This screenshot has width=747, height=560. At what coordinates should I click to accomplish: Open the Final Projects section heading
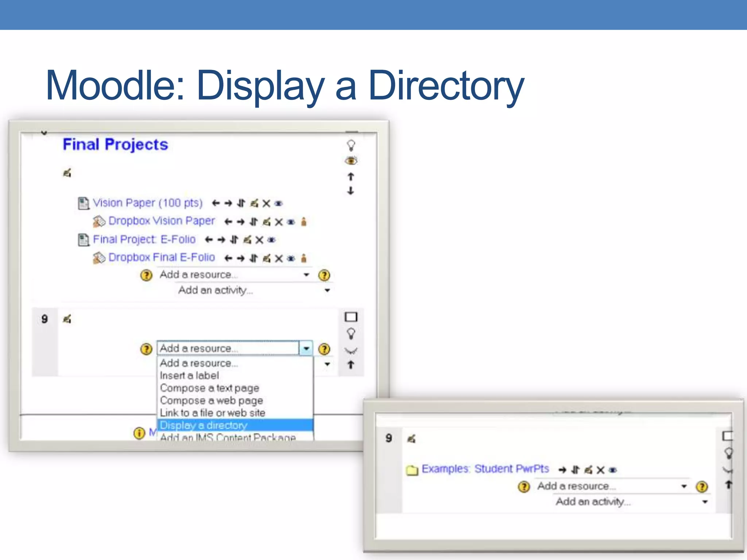pos(115,145)
